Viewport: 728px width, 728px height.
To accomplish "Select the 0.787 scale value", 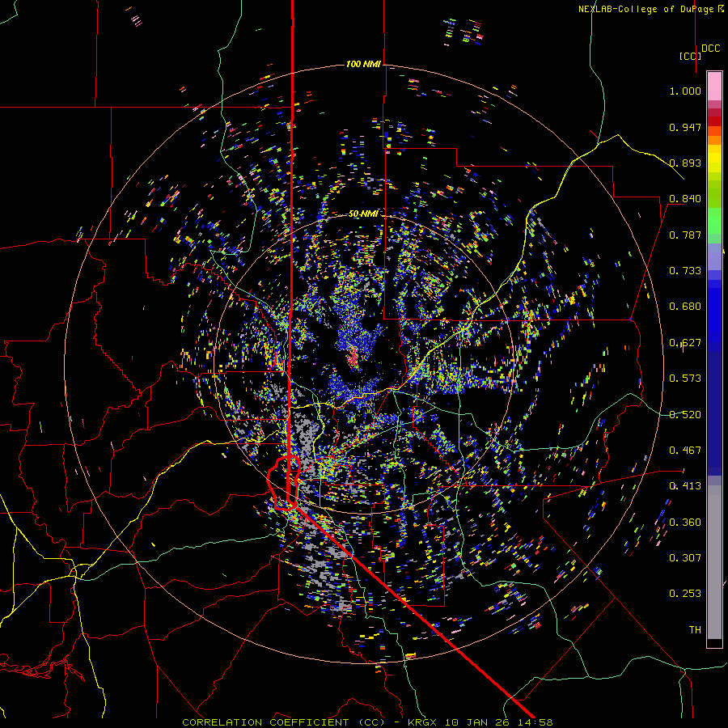I will [x=685, y=235].
